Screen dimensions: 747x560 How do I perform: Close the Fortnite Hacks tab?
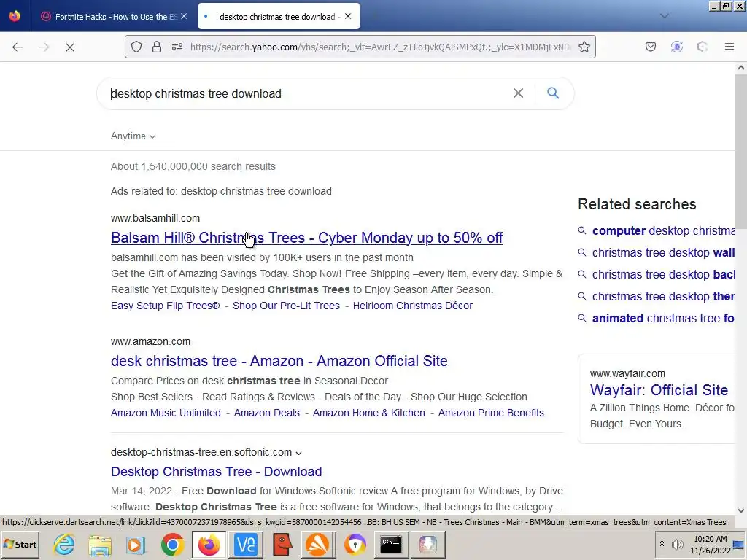[x=184, y=16]
